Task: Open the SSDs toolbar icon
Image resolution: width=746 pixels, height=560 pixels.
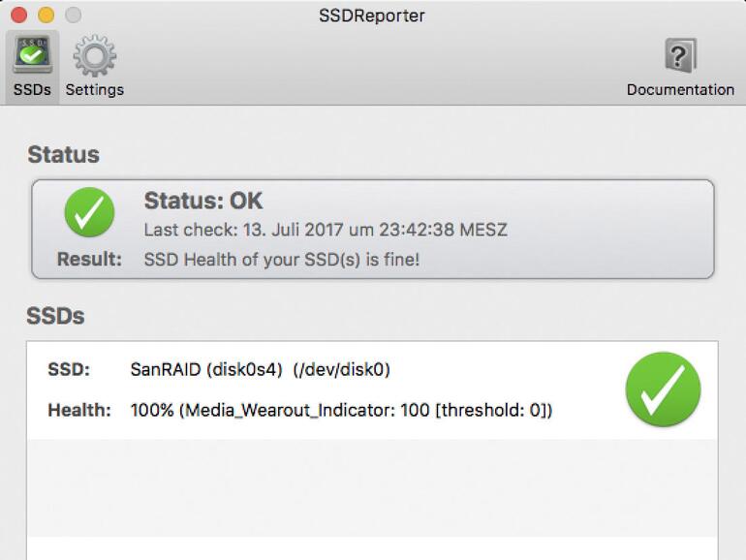Action: (32, 55)
